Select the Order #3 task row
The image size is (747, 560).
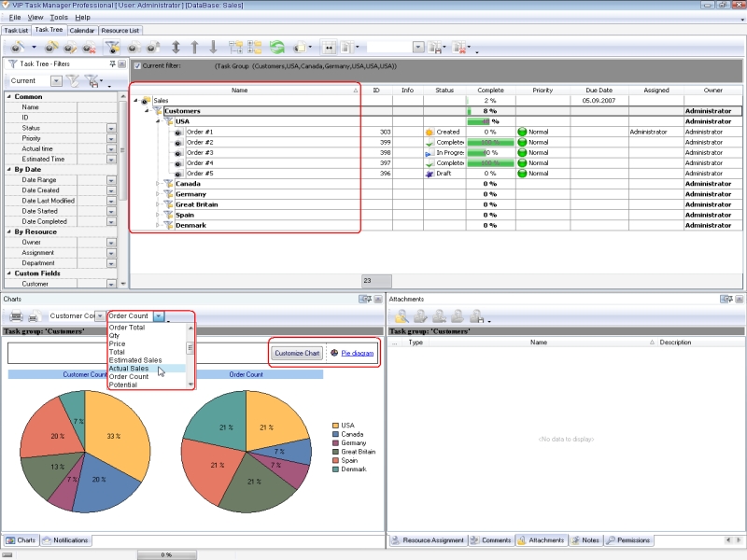point(436,153)
